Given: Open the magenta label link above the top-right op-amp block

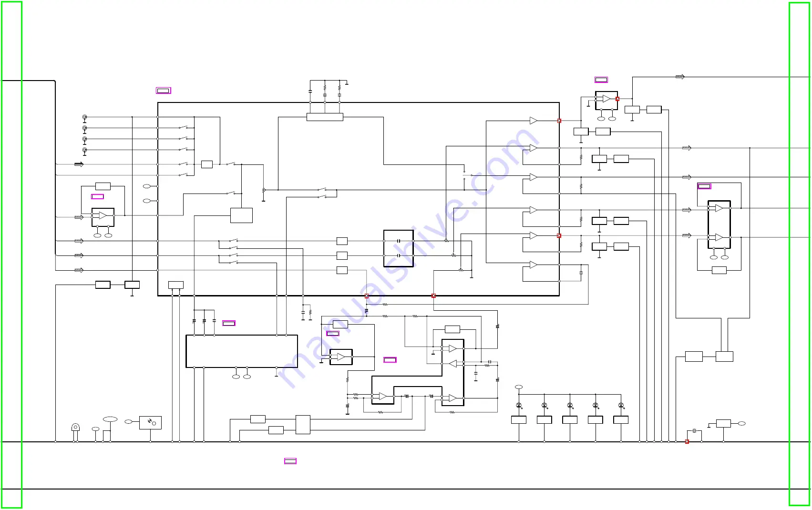Looking at the screenshot, I should tap(601, 80).
